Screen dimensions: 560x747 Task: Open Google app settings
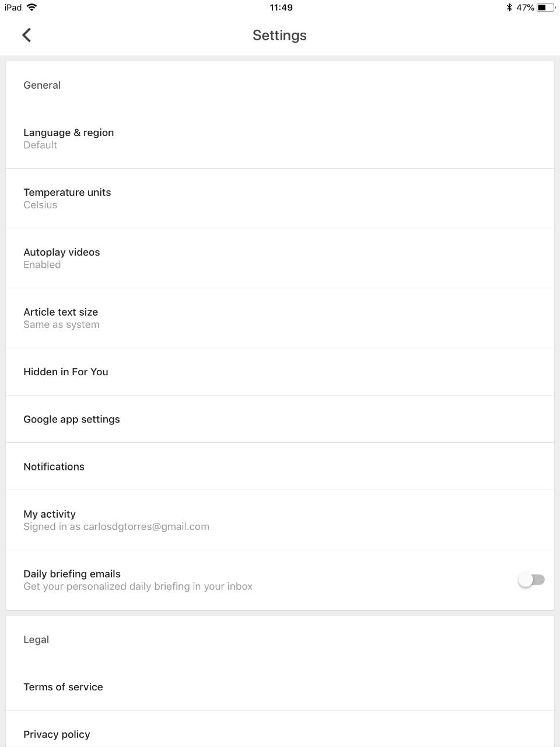[72, 419]
